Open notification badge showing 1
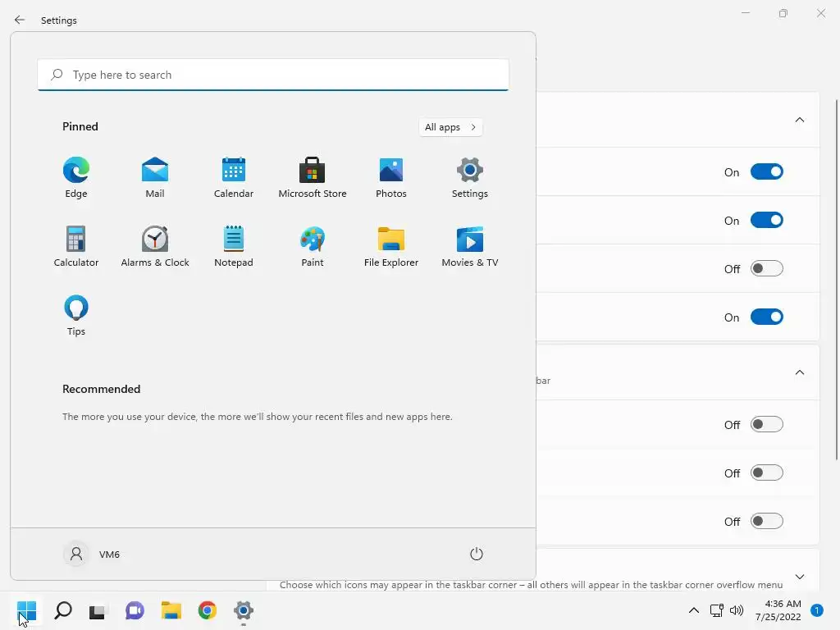 [x=816, y=610]
